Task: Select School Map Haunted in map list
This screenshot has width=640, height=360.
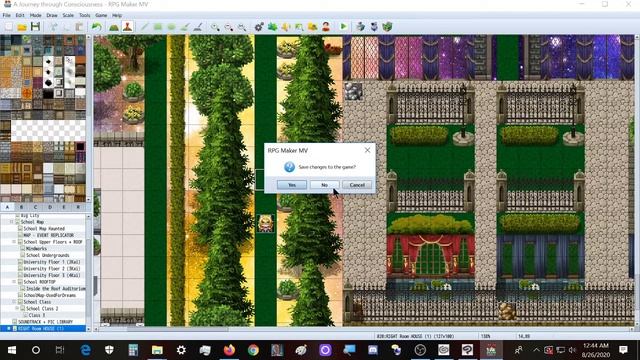Action: (44, 229)
